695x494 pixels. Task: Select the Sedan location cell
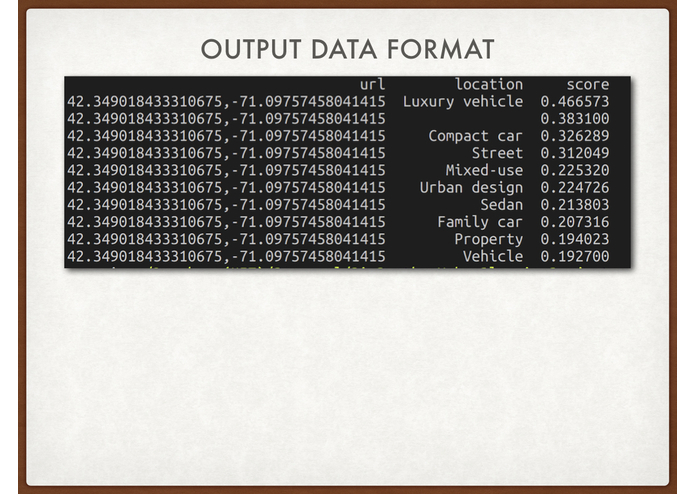click(x=502, y=205)
